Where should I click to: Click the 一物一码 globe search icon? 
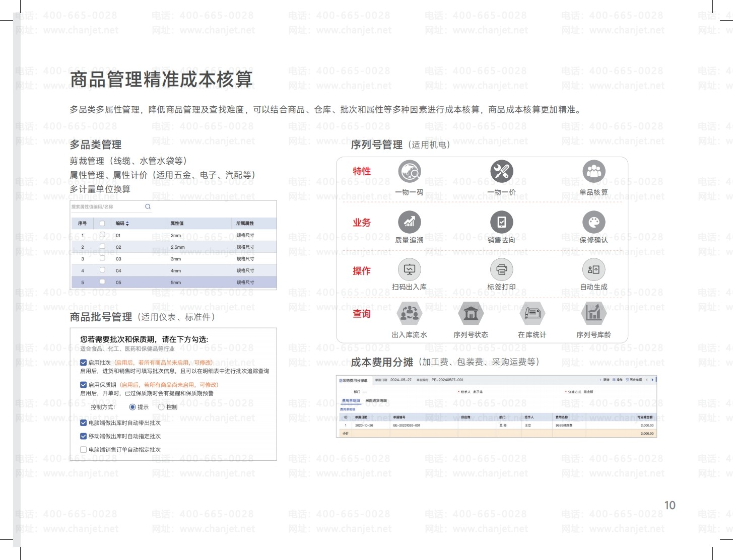410,172
